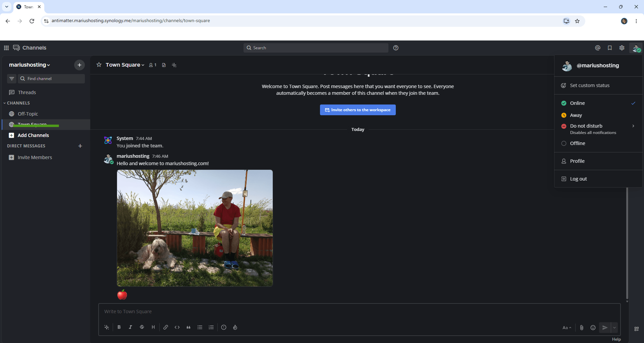This screenshot has height=343, width=644.
Task: Click the plus button beside mariushosting
Action: pyautogui.click(x=79, y=65)
